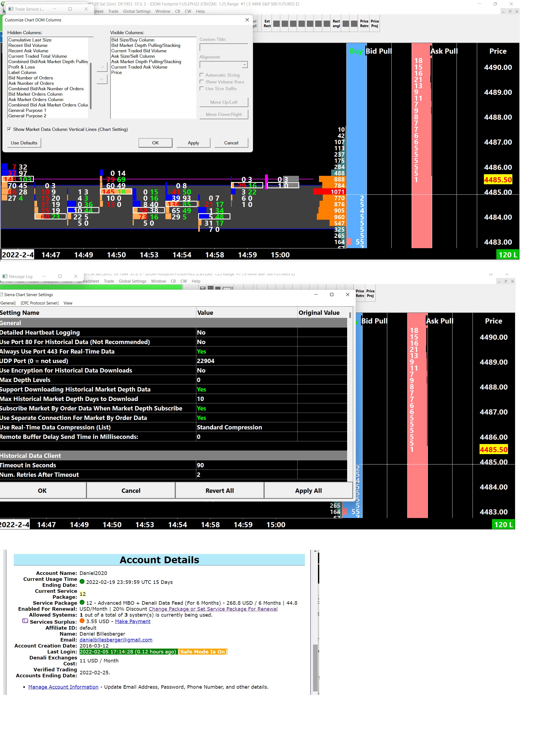This screenshot has width=560, height=738.
Task: Click the Ext Rect drawing tool button
Action: point(267,23)
